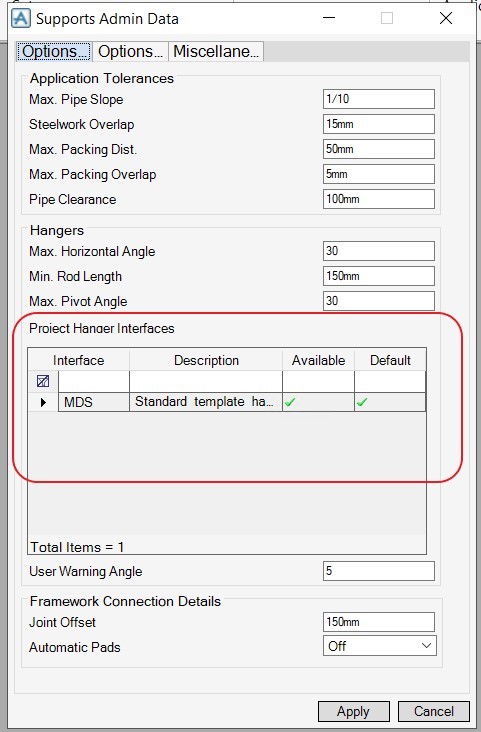Viewport: 481px width, 732px height.
Task: Click the User Warning Angle field
Action: 379,571
